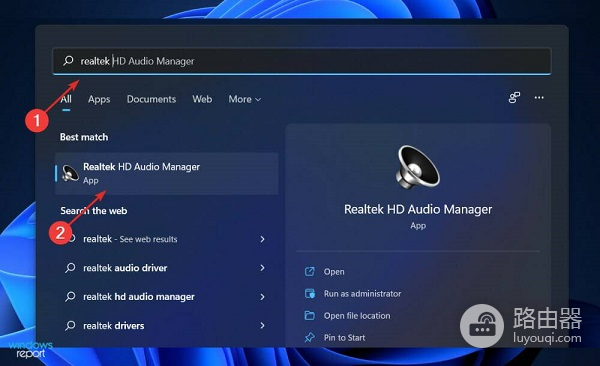The height and width of the screenshot is (366, 600).
Task: Open the search account/organization icon
Action: tap(514, 98)
